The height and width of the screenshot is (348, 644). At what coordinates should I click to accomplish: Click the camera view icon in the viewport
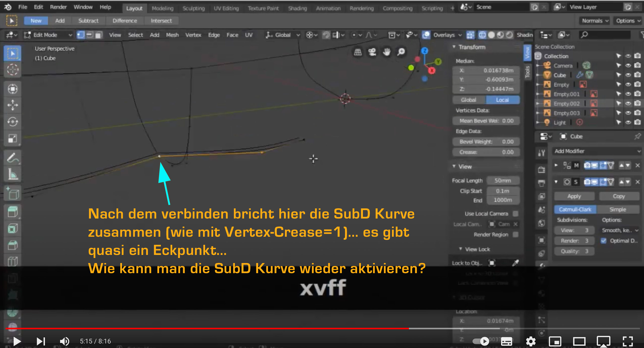372,52
